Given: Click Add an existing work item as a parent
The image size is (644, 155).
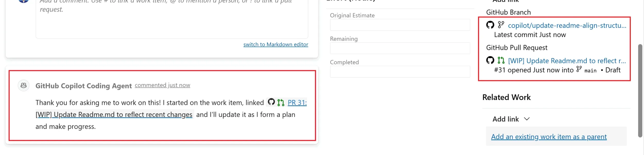Looking at the screenshot, I should (x=549, y=137).
